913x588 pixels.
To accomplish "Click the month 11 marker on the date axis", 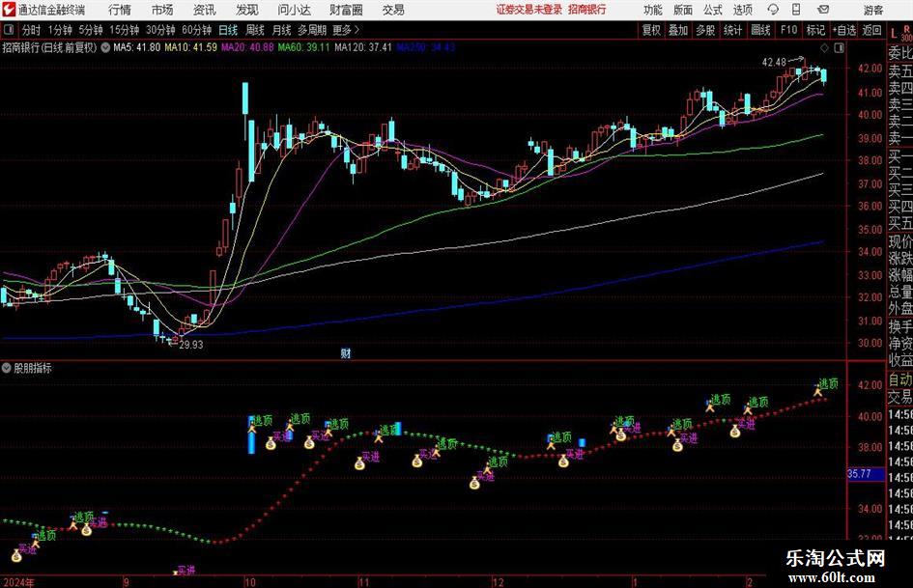I will point(363,582).
